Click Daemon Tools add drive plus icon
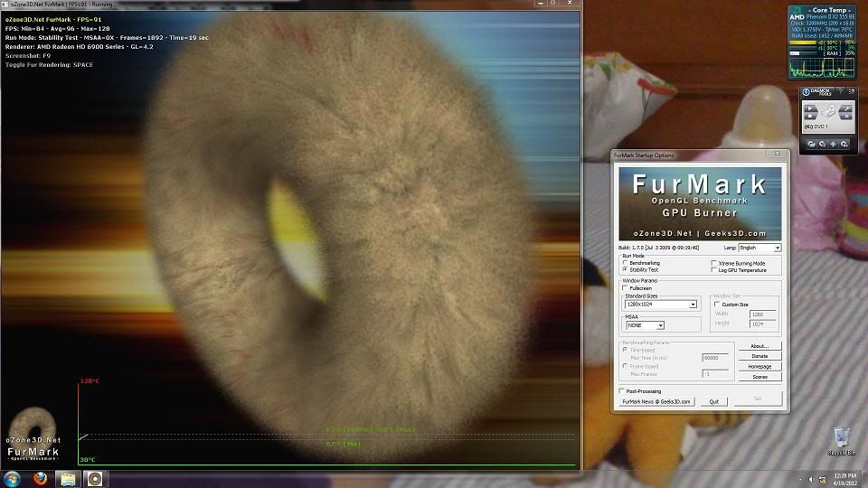Viewport: 868px width, 488px height. tap(833, 144)
